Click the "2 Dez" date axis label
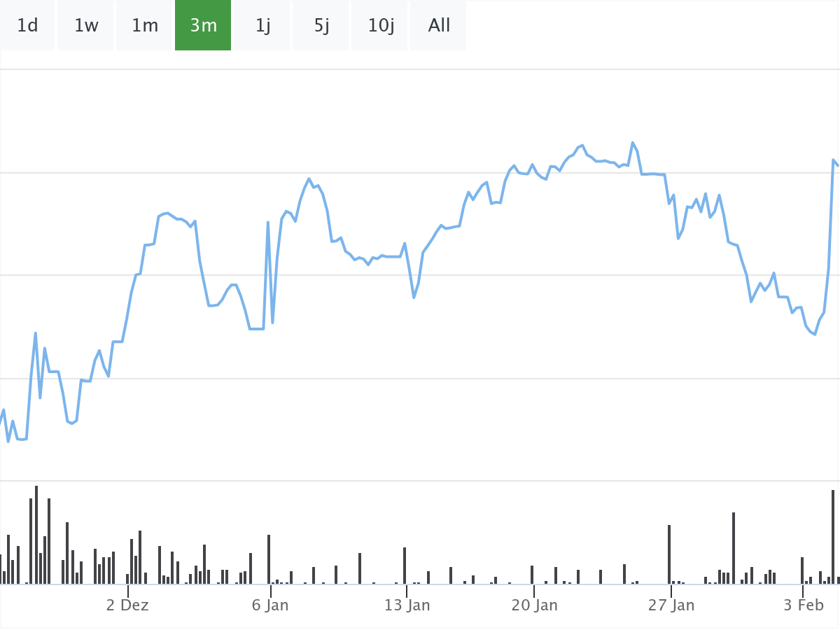This screenshot has height=630, width=840. (127, 605)
